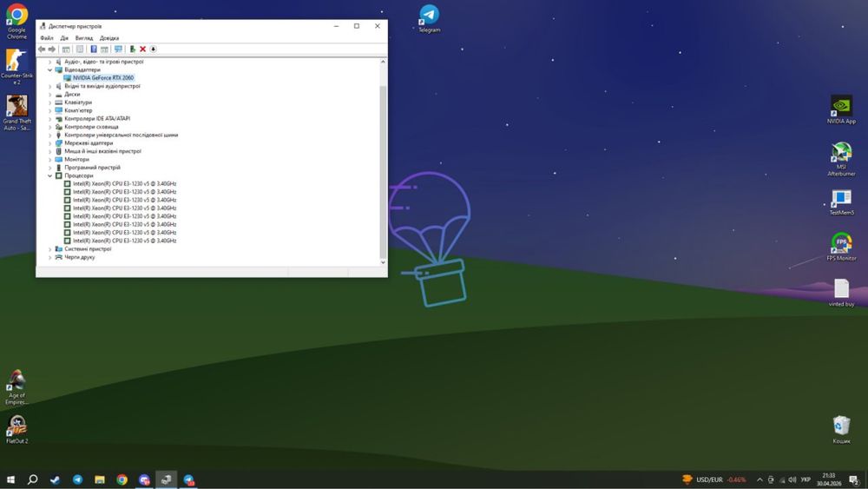Expand the Клавіатури category
Viewport: 868px width, 489px height.
[49, 102]
